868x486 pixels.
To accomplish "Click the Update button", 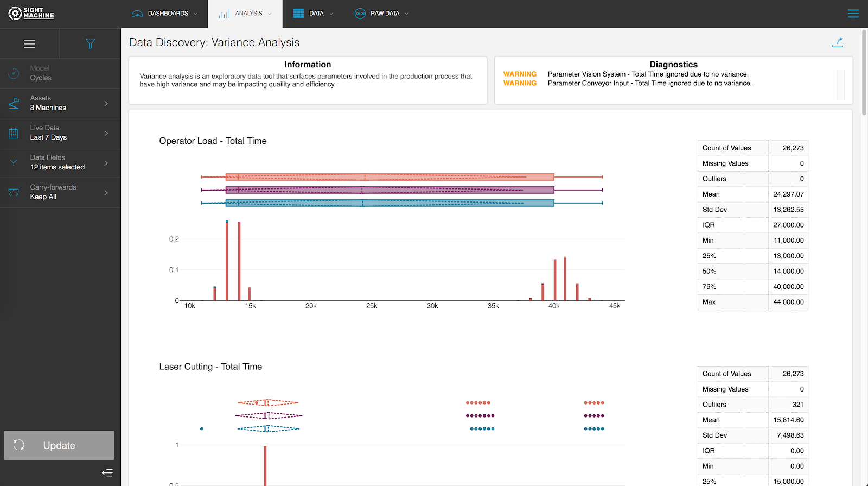I will [x=59, y=445].
